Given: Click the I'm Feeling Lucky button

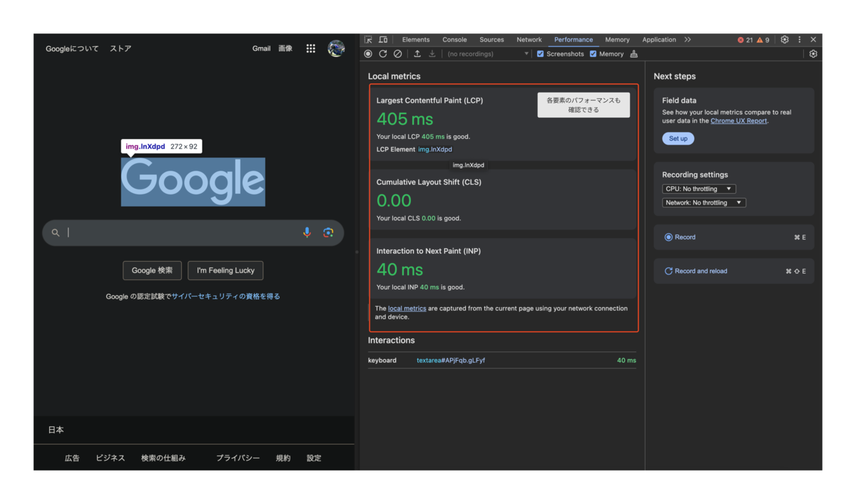Looking at the screenshot, I should (225, 271).
